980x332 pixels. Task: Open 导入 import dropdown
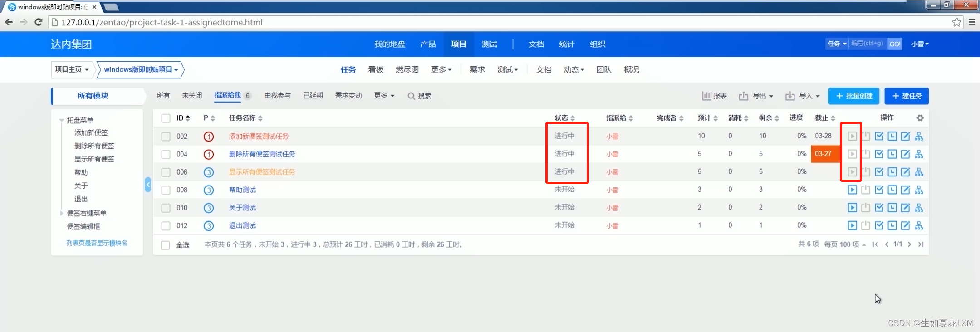coord(802,96)
